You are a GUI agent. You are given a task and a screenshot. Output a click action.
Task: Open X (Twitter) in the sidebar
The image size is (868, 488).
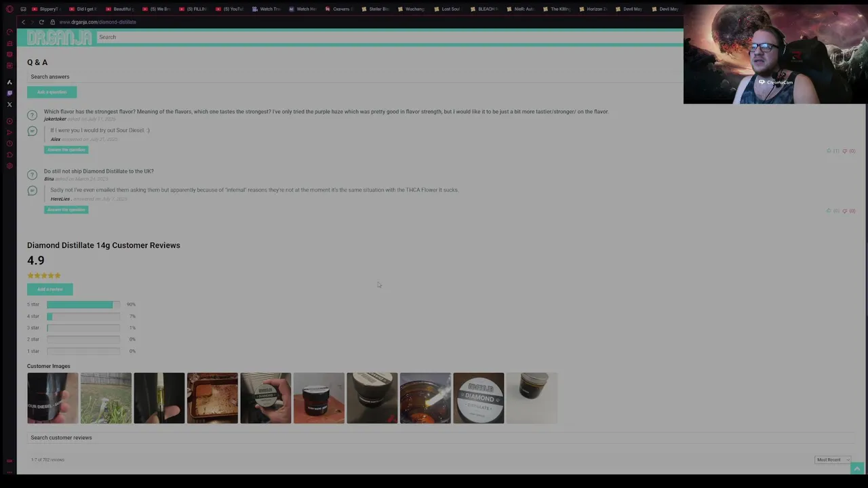[9, 104]
